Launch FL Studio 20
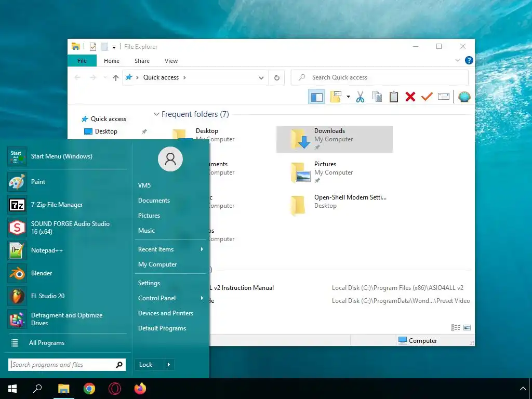532x399 pixels. coord(67,296)
